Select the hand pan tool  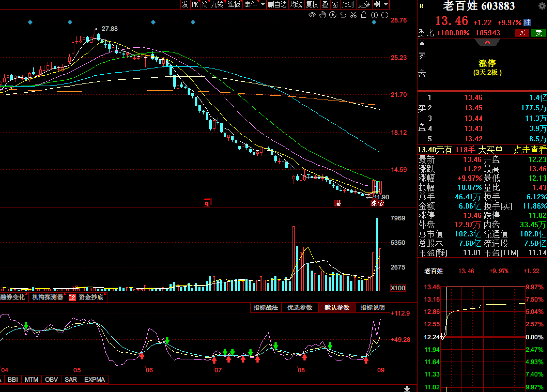click(322, 15)
